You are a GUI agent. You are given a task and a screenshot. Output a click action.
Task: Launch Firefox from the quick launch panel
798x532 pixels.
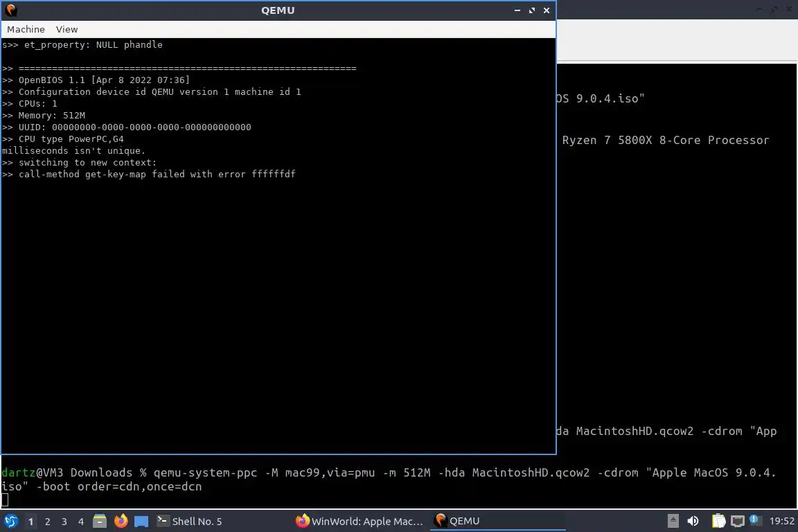click(x=121, y=521)
